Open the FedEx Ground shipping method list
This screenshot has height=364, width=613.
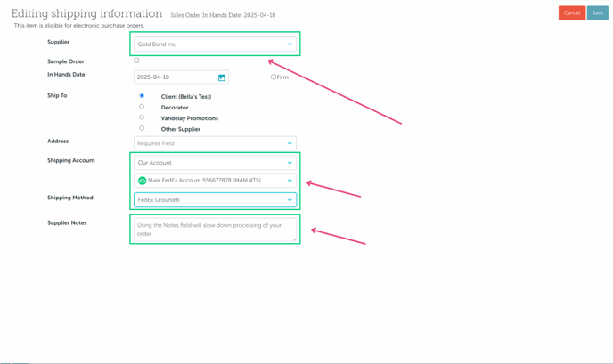coord(214,200)
